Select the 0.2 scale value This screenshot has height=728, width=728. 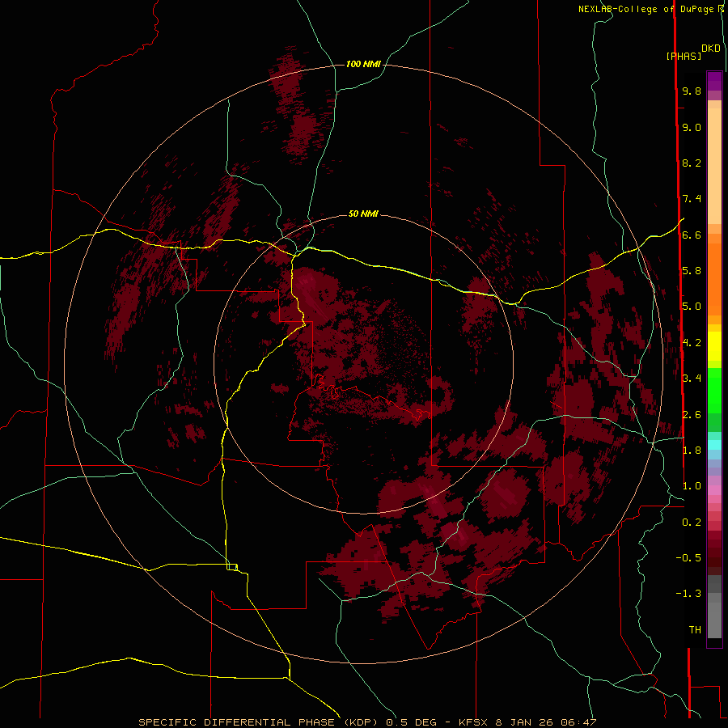pos(692,523)
